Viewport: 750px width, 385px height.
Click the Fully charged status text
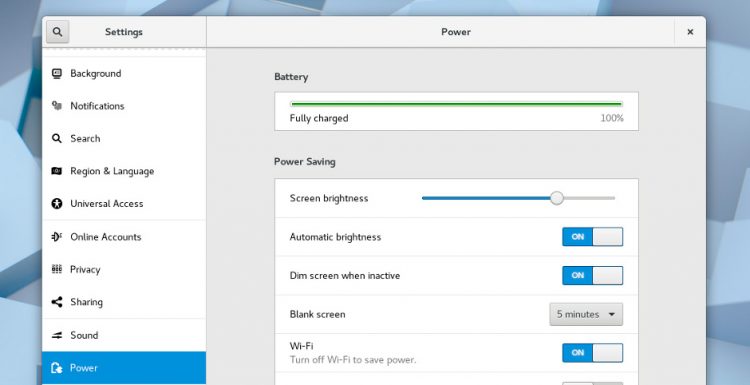tap(319, 118)
